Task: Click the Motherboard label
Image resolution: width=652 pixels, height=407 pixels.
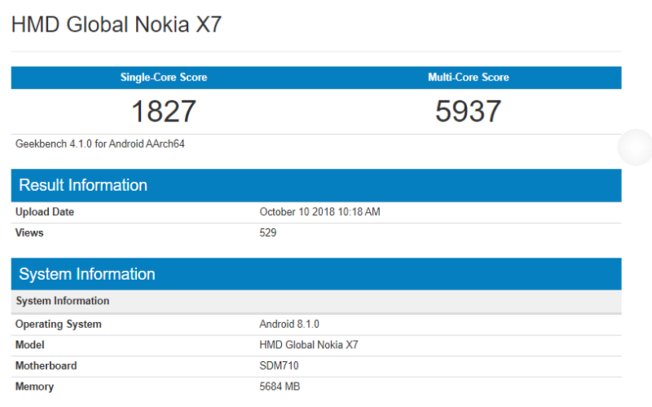Action: pos(46,366)
